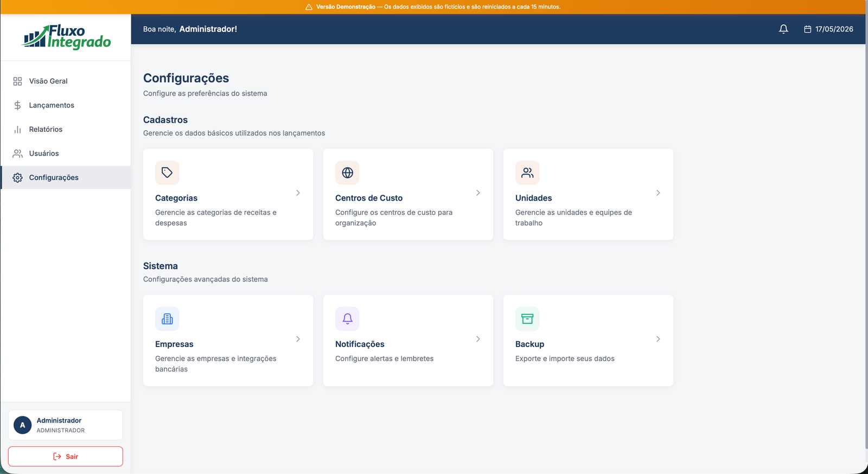Screen dimensions: 868x474
Task: Click the Empresas building icon
Action: click(x=167, y=319)
